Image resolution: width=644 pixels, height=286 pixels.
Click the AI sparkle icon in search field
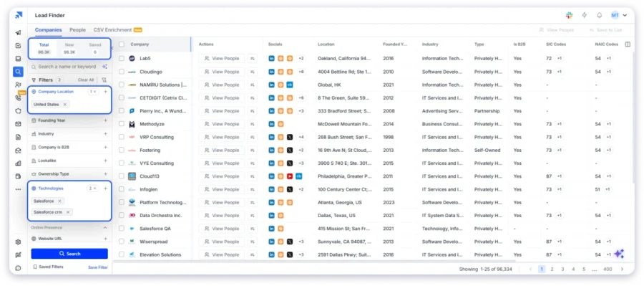click(104, 67)
